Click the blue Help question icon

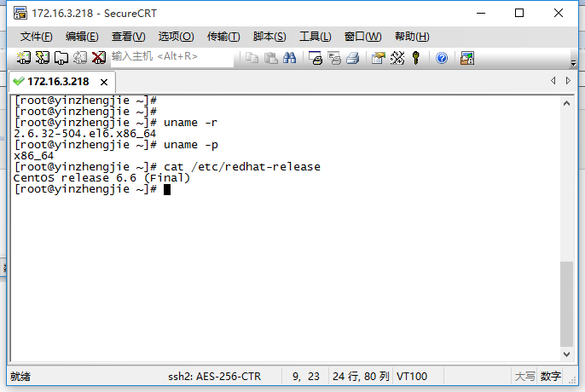[x=442, y=58]
